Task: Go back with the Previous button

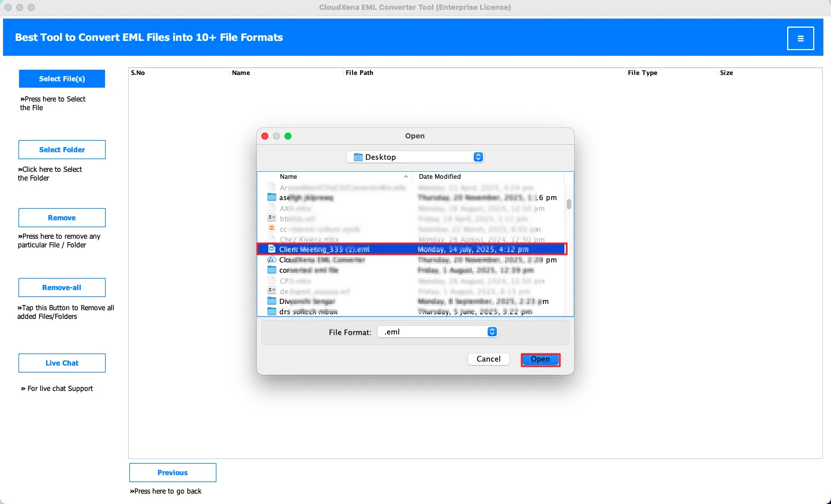Action: coord(173,473)
